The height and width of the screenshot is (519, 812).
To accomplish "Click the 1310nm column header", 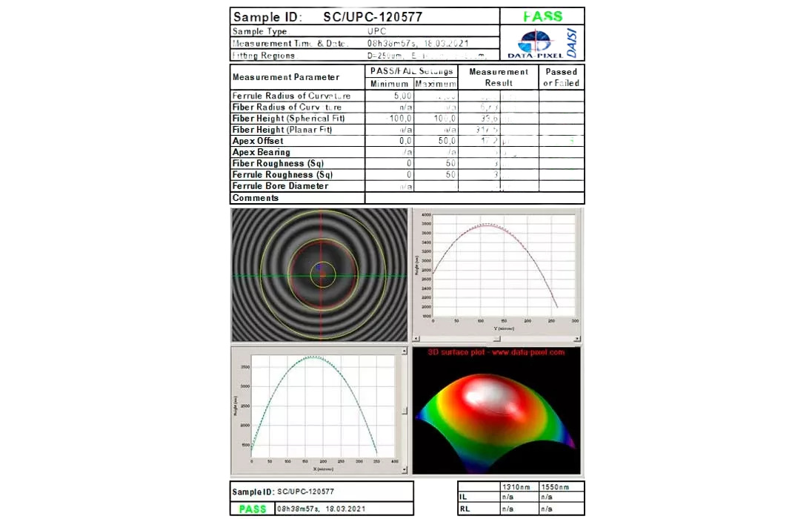I will [516, 487].
